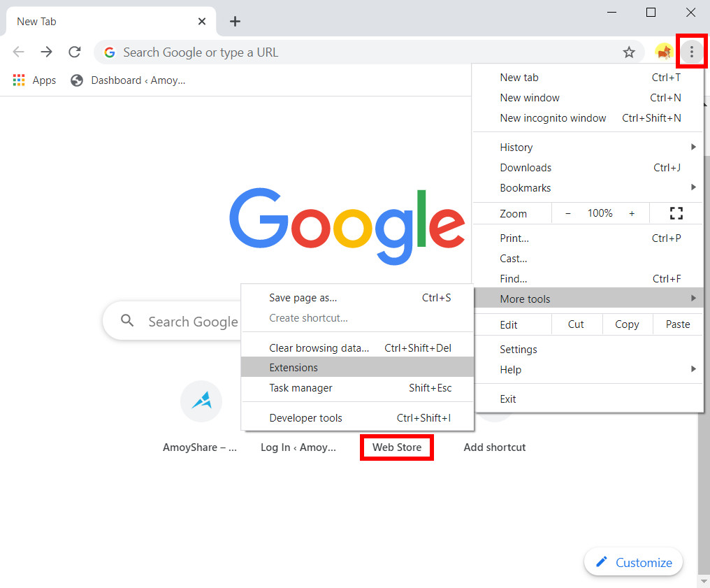
Task: Open the Log In ‹ Amoy shortcut
Action: pos(298,447)
